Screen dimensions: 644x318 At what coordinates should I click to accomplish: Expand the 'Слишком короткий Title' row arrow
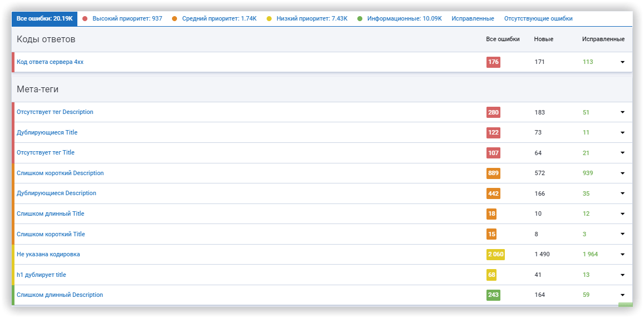pyautogui.click(x=622, y=234)
